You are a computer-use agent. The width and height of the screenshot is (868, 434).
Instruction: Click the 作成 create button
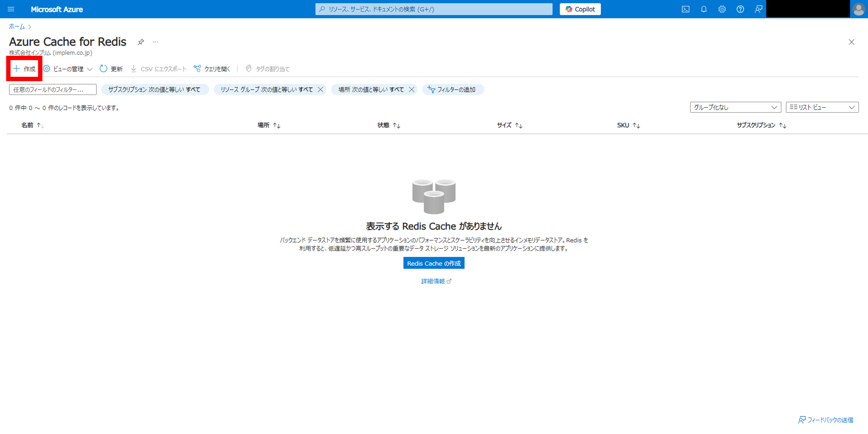click(24, 69)
